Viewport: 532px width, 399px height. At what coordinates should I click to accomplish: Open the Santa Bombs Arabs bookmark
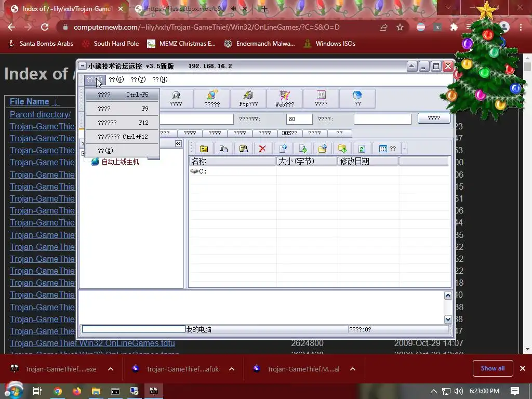click(41, 44)
